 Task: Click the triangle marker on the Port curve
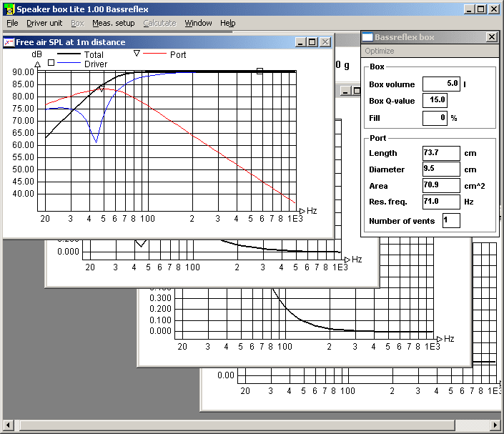click(x=102, y=89)
